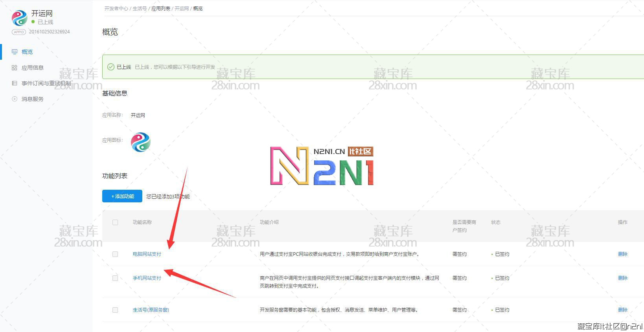This screenshot has height=332, width=644.
Task: Toggle the select-all checkbox in table header
Action: tap(115, 222)
